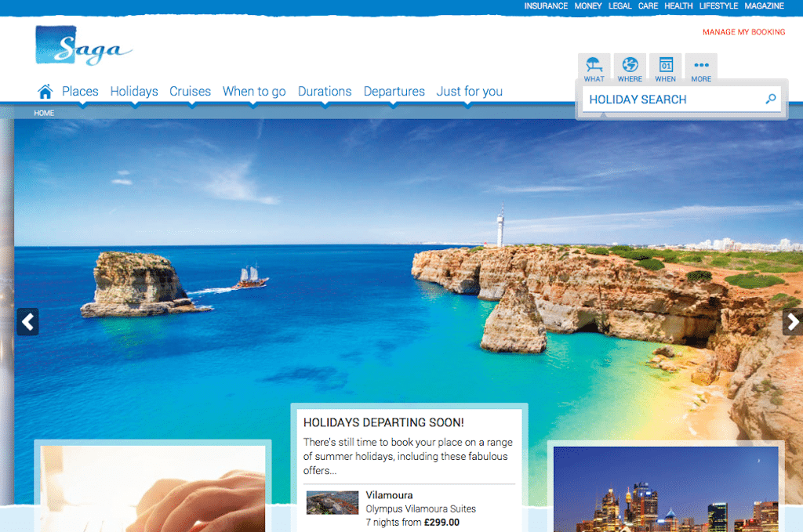
Task: Open the Vilamoura holiday thumbnail
Action: (332, 502)
